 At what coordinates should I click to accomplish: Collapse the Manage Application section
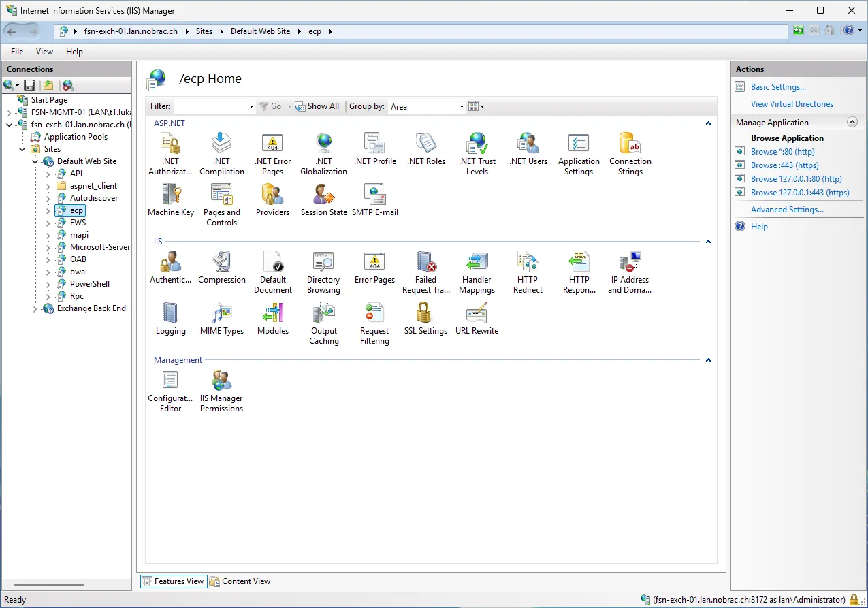(x=852, y=122)
